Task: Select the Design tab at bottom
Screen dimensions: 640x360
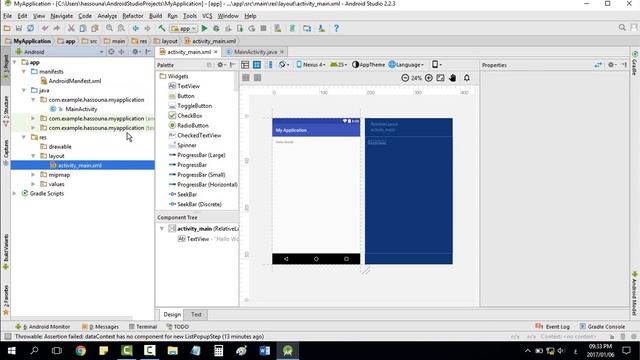Action: 172,314
